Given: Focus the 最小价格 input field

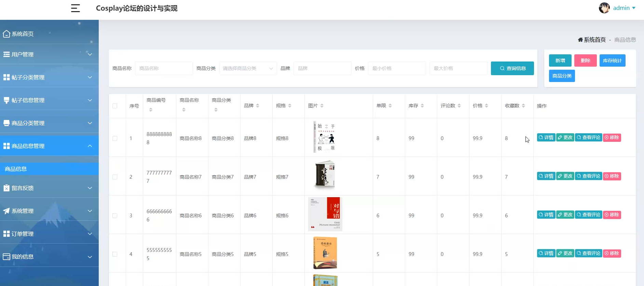Looking at the screenshot, I should pos(397,68).
